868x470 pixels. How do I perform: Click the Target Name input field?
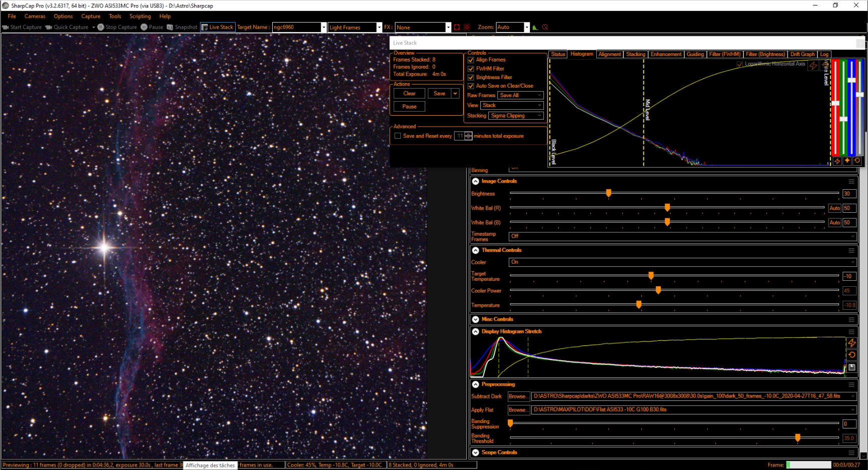(x=296, y=27)
